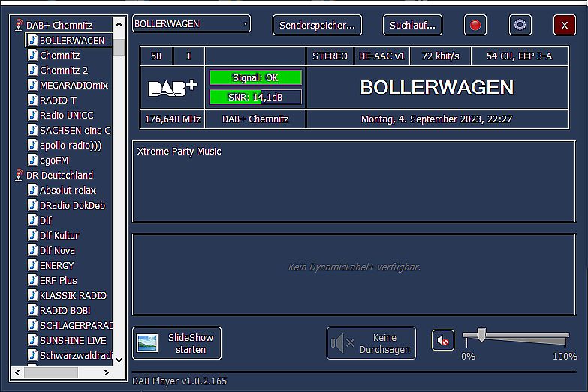Image resolution: width=588 pixels, height=392 pixels.
Task: Click the STEREO audio mode cell
Action: (x=330, y=56)
